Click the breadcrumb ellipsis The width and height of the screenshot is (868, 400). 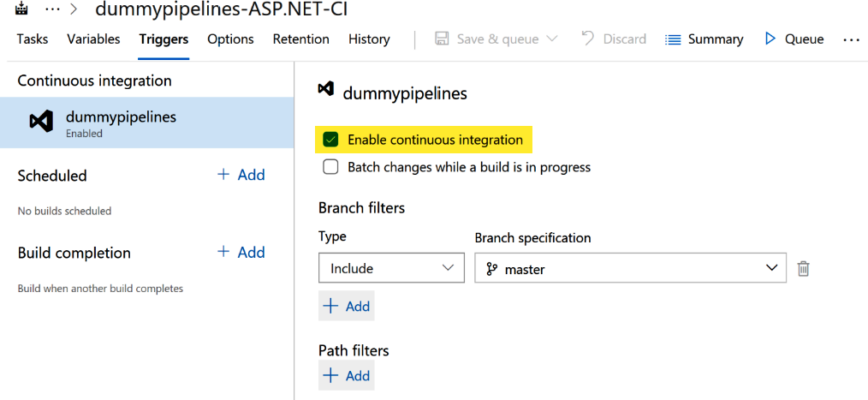[x=53, y=9]
